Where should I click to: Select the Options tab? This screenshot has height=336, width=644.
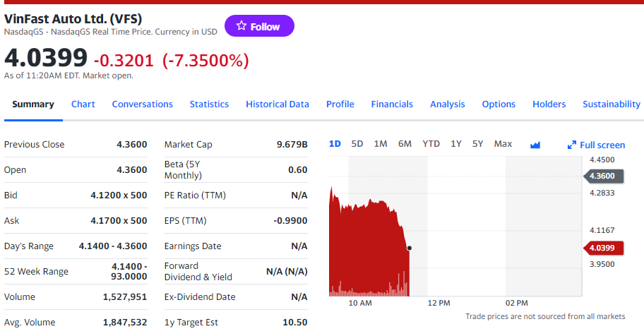tap(499, 104)
